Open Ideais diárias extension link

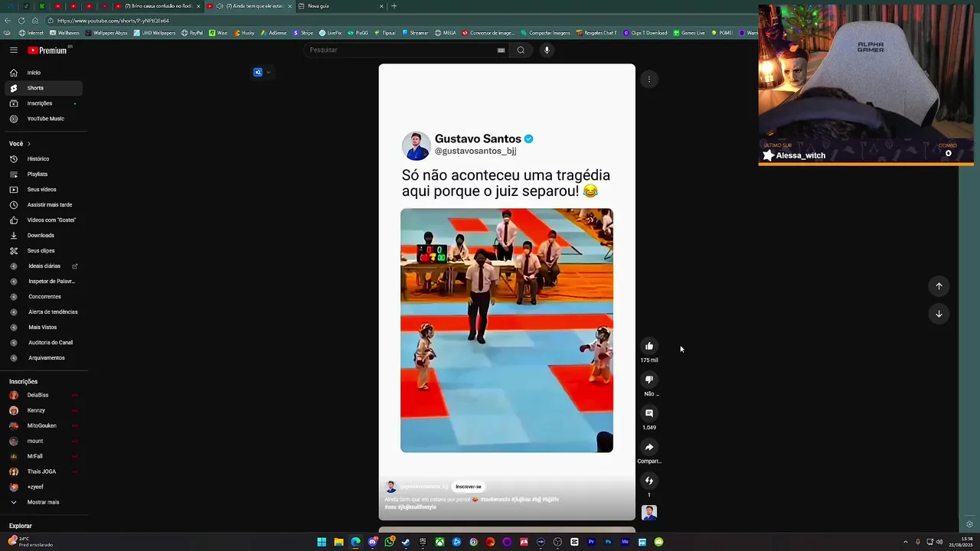pyautogui.click(x=44, y=266)
